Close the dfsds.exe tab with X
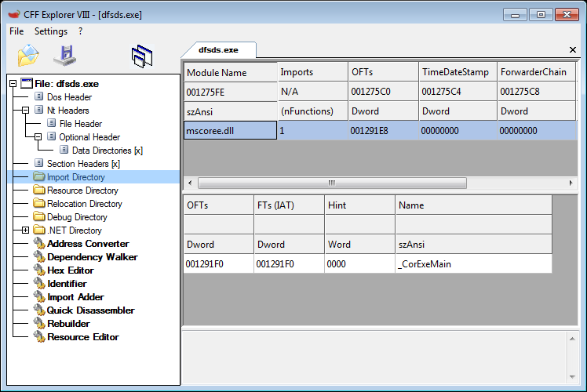The height and width of the screenshot is (392, 587). click(572, 49)
